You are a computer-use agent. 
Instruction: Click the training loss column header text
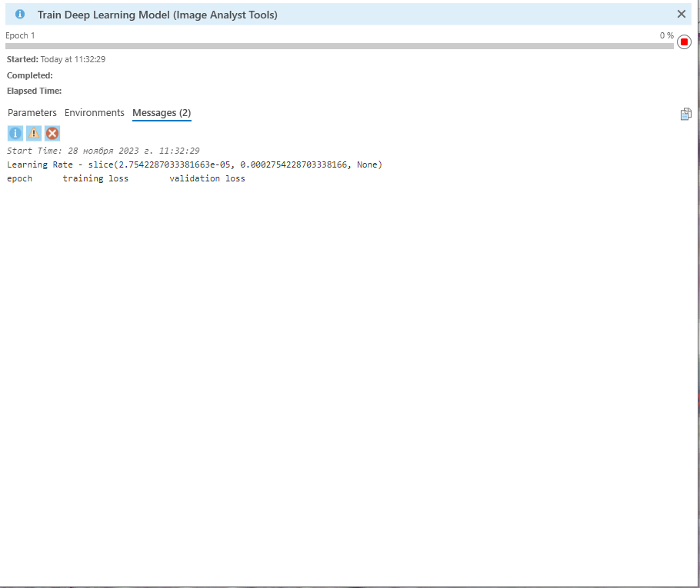pyautogui.click(x=95, y=178)
